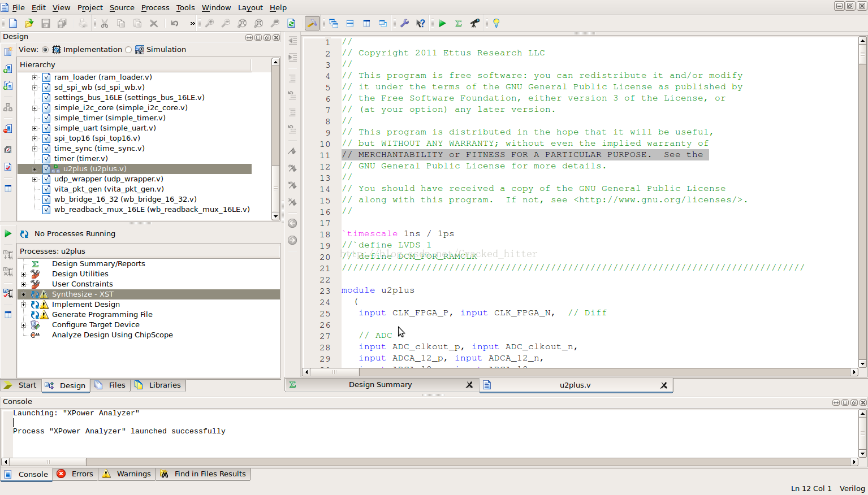Click the Undo arrow icon
Screen dimensions: 868x495
(174, 23)
